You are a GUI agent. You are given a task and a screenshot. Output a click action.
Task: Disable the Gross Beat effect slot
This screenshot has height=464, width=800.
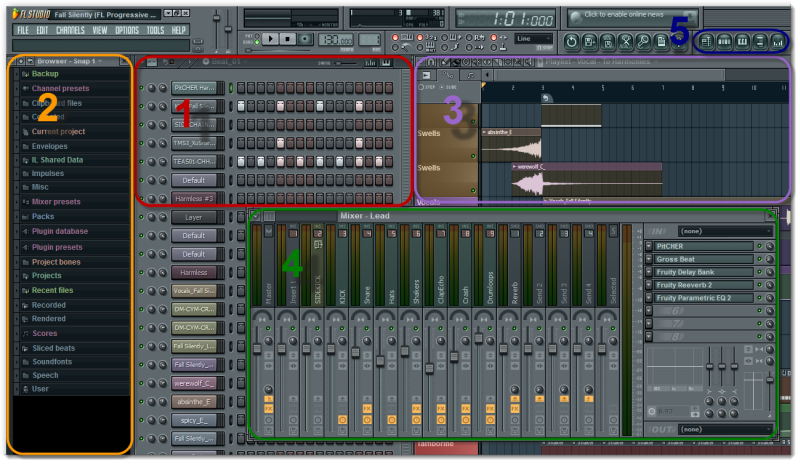tap(759, 259)
